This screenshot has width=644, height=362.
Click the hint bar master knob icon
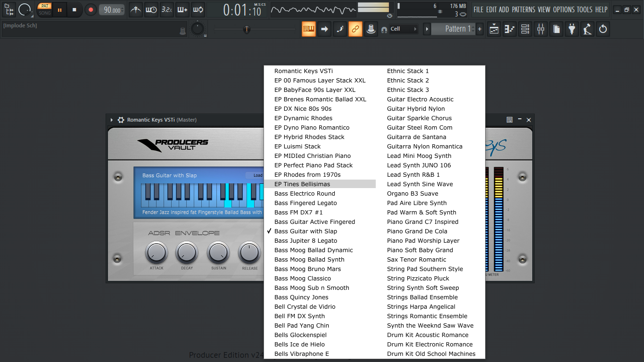[183, 31]
